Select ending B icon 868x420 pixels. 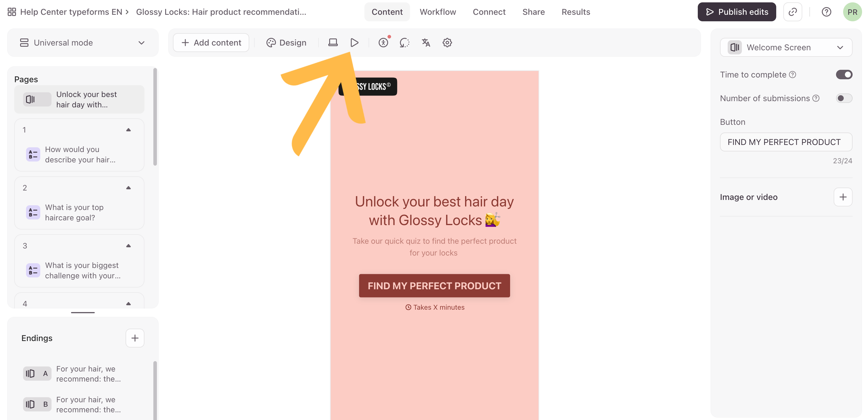click(x=37, y=404)
